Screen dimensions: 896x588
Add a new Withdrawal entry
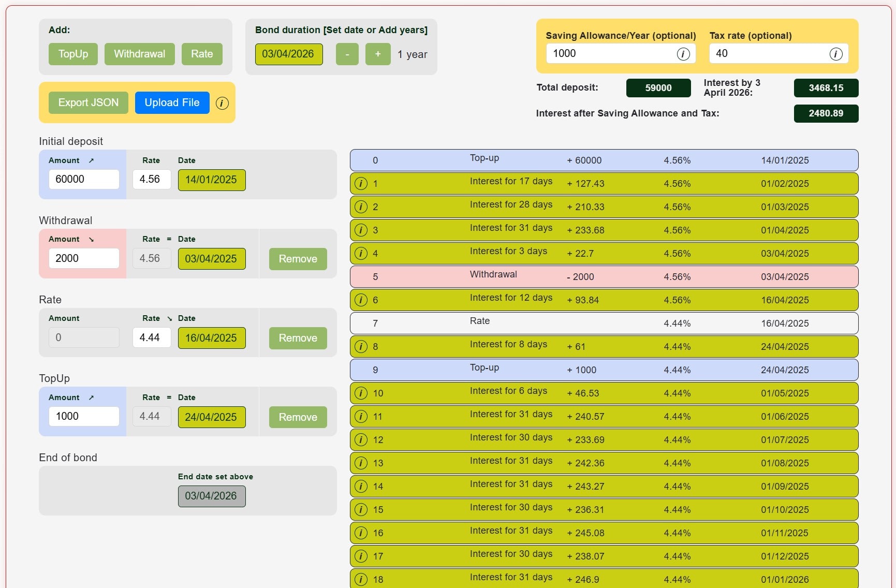pos(139,54)
